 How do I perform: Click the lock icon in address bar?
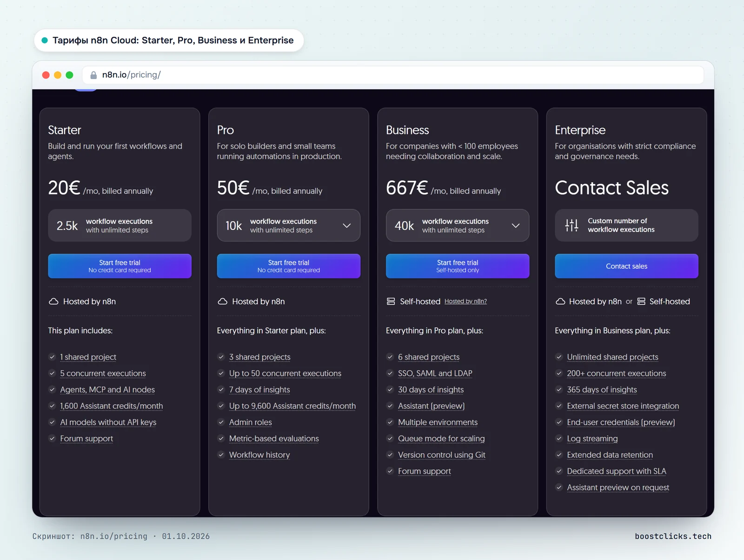pos(93,75)
